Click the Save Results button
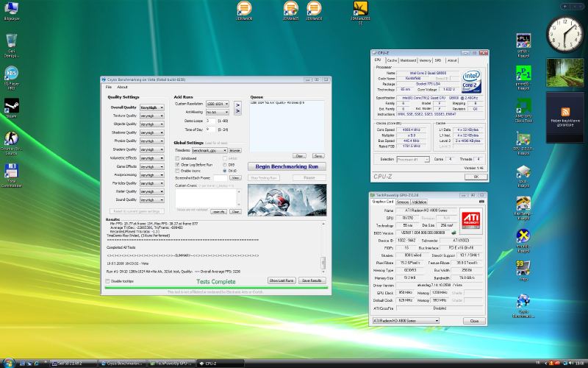Viewport: 588px width, 368px height. pyautogui.click(x=311, y=280)
